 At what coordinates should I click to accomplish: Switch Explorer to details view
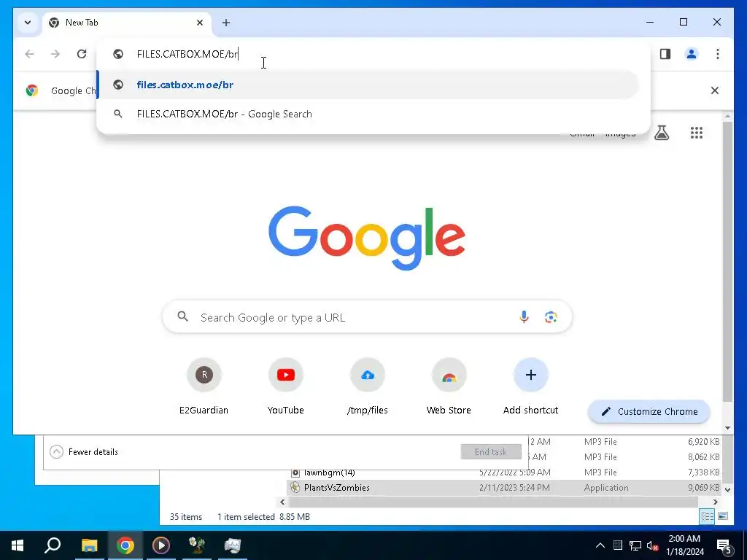(x=707, y=517)
